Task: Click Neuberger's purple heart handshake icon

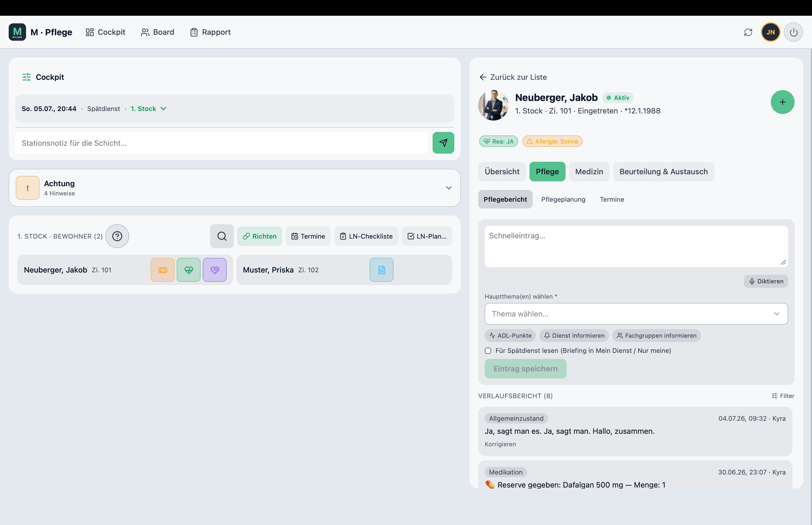Action: click(x=215, y=270)
